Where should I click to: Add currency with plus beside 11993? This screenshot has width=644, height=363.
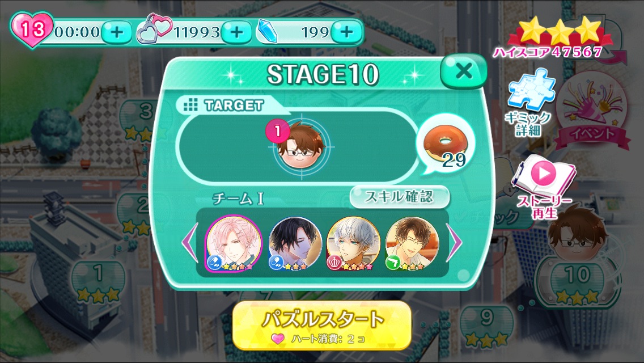coord(236,32)
